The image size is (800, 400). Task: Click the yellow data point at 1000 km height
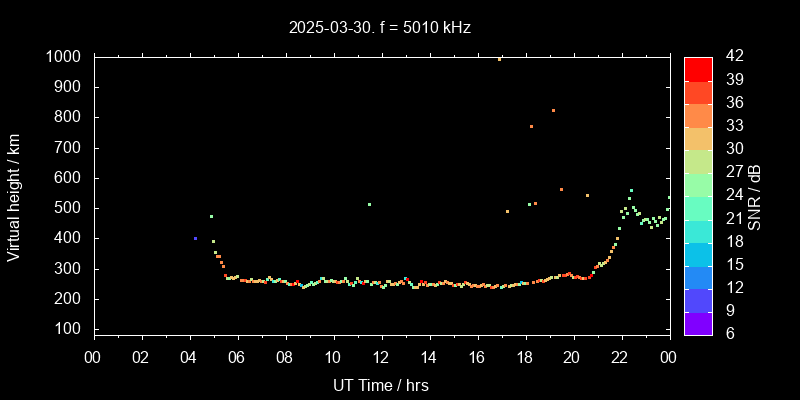tap(500, 59)
